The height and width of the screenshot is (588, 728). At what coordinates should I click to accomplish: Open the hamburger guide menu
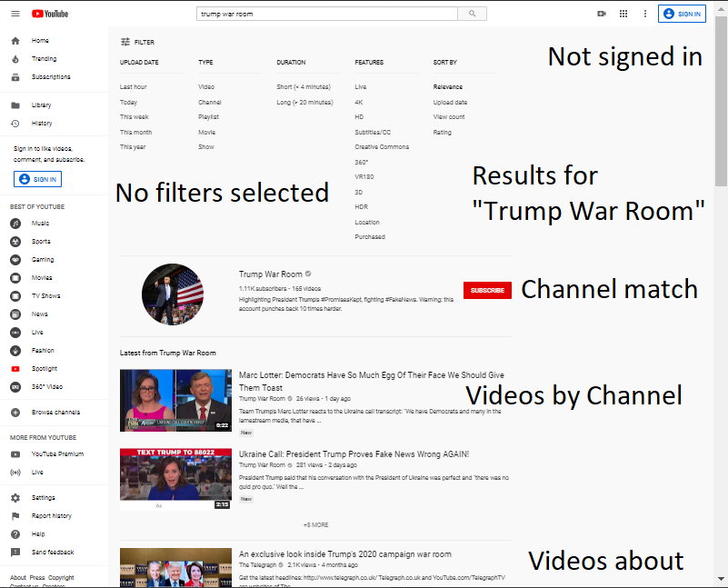click(15, 14)
